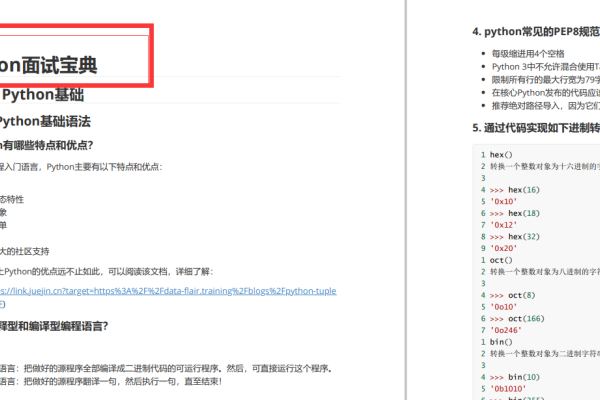This screenshot has height=400, width=600.
Task: Click the code line >>> hex(16)
Action: (x=513, y=189)
